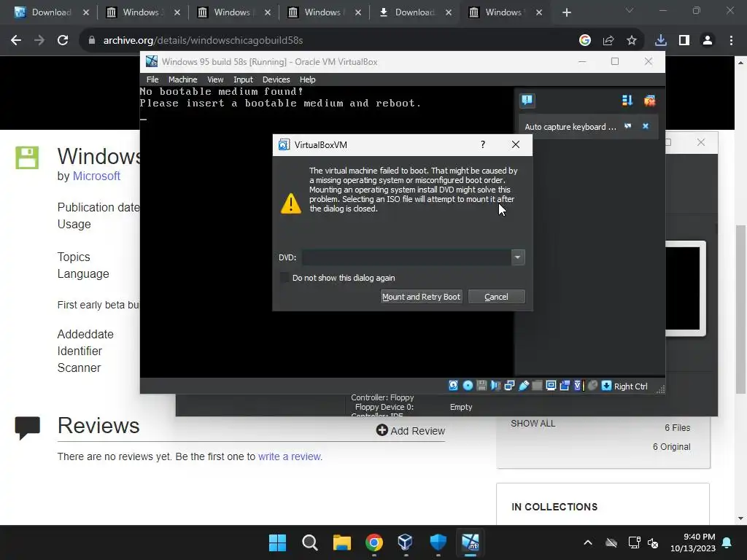Click the Chrome downloads icon
This screenshot has width=747, height=560.
(660, 41)
